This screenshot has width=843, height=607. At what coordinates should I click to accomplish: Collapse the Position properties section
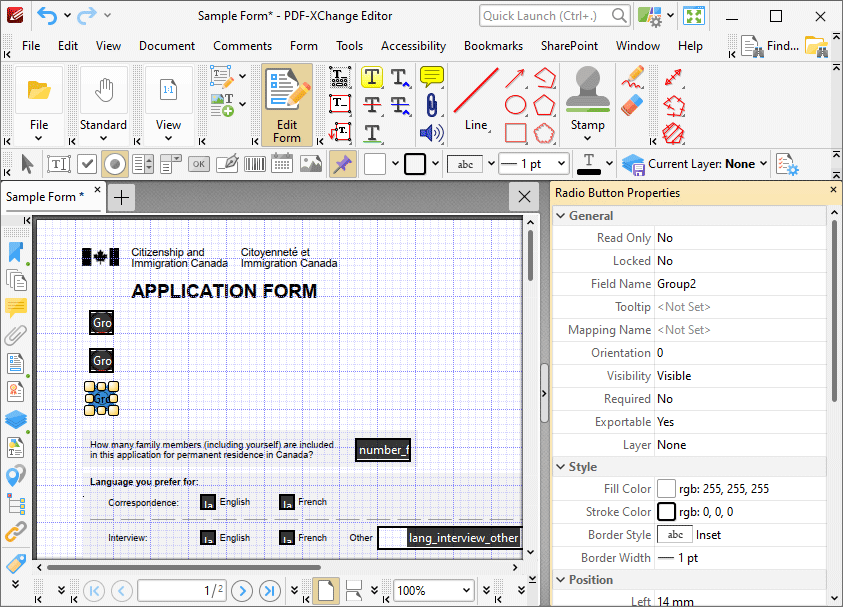pos(561,580)
